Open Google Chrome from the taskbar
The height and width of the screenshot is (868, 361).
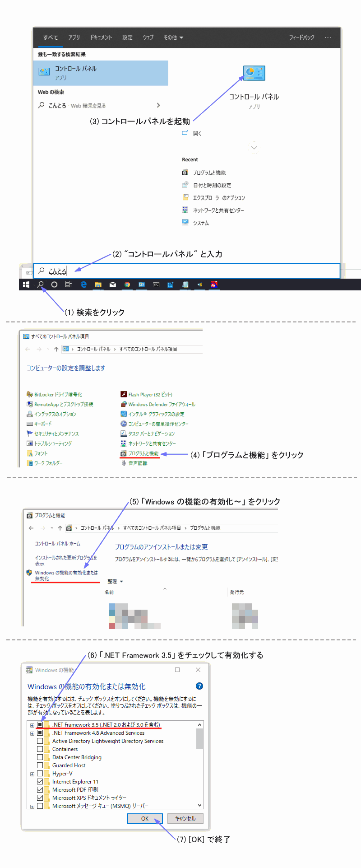click(127, 285)
